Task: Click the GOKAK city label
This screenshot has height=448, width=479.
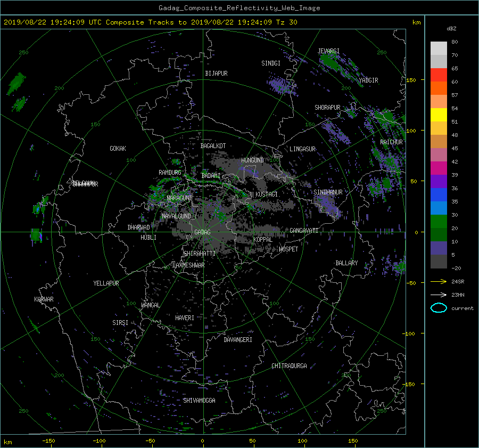Action: [118, 148]
